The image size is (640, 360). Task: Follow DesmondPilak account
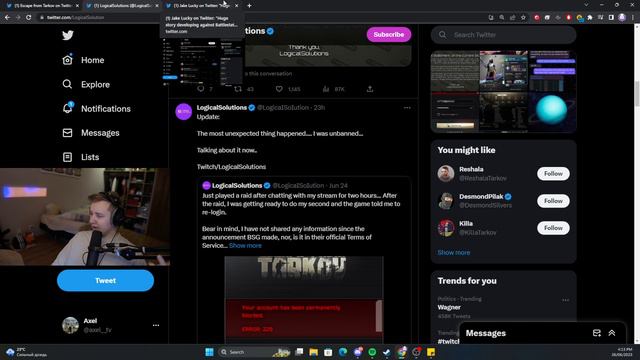pos(553,201)
